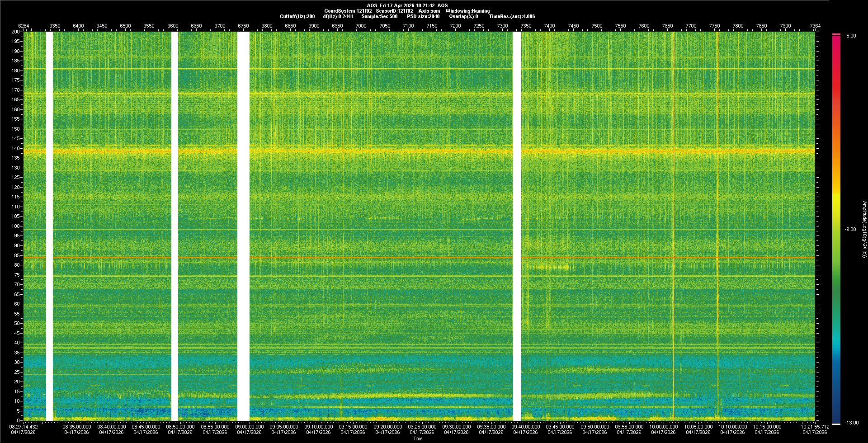Click the Windowing:Hanning header text

pyautogui.click(x=467, y=11)
